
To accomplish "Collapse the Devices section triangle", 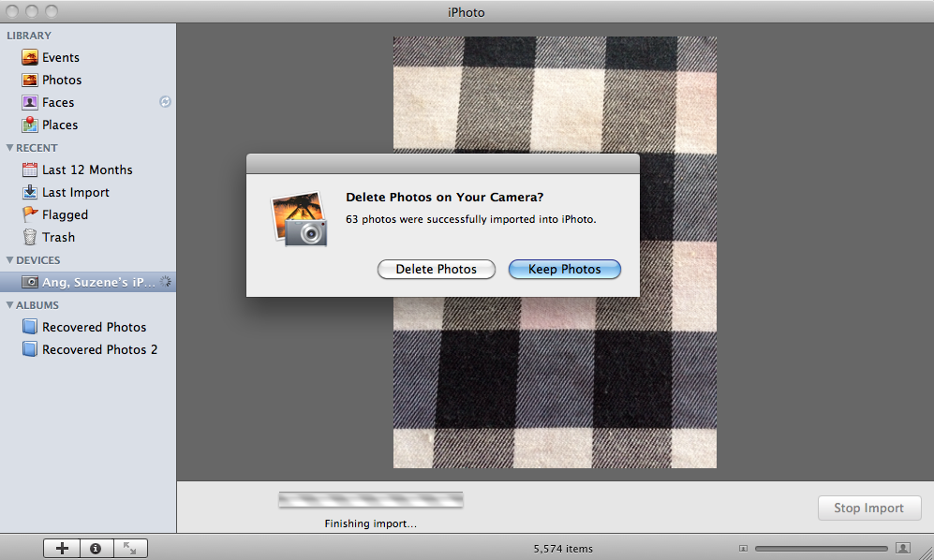I will (x=9, y=260).
